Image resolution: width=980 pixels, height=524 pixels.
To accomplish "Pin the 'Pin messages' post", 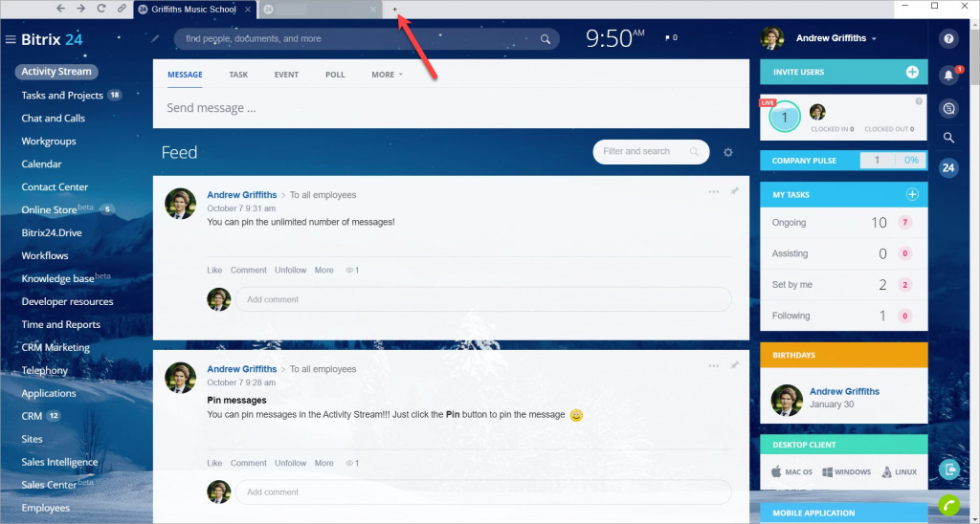I will coord(734,365).
